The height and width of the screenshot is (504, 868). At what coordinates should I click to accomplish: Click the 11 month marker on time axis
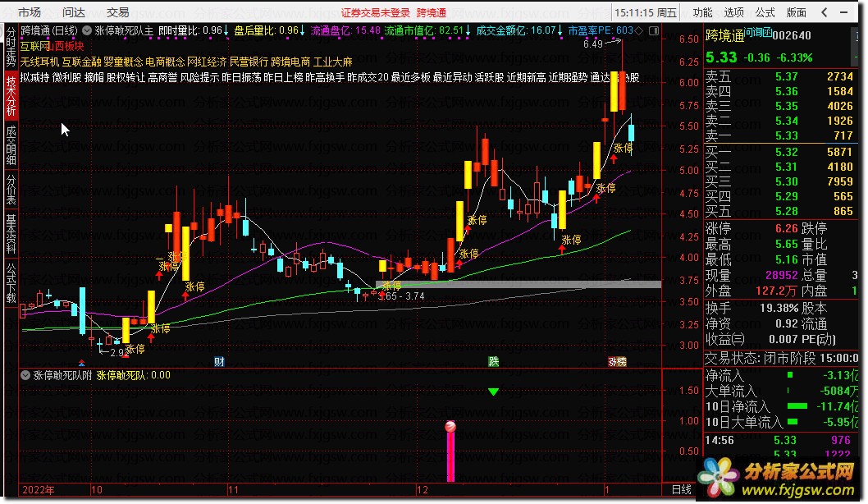[233, 489]
